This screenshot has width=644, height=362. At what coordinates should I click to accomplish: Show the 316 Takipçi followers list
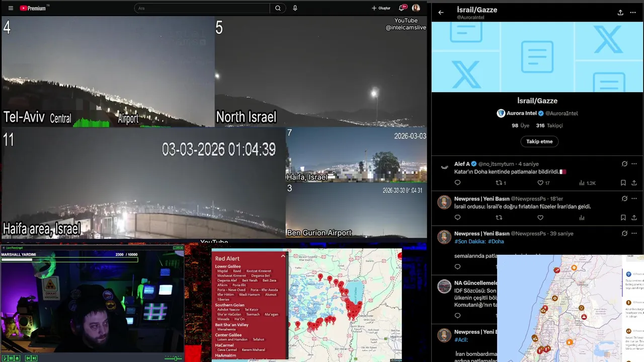[549, 126]
